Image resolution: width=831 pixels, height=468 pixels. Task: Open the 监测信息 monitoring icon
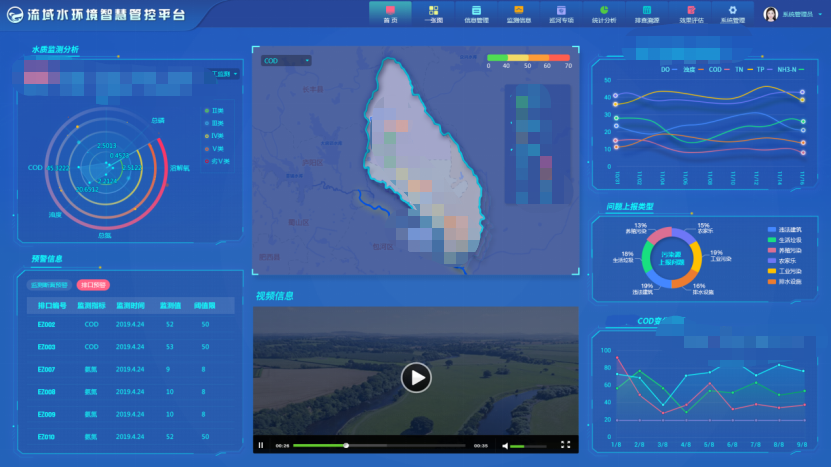pos(519,10)
